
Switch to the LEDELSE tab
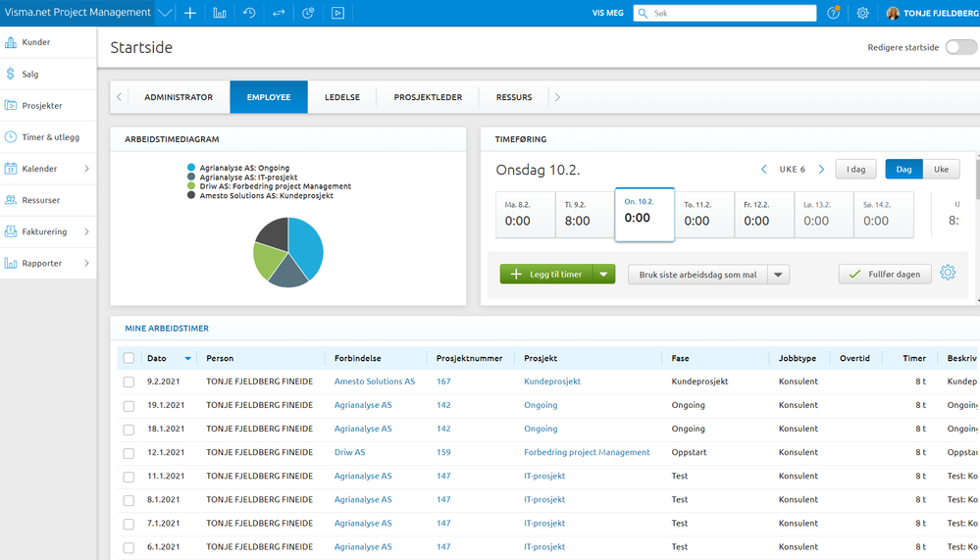tap(342, 97)
